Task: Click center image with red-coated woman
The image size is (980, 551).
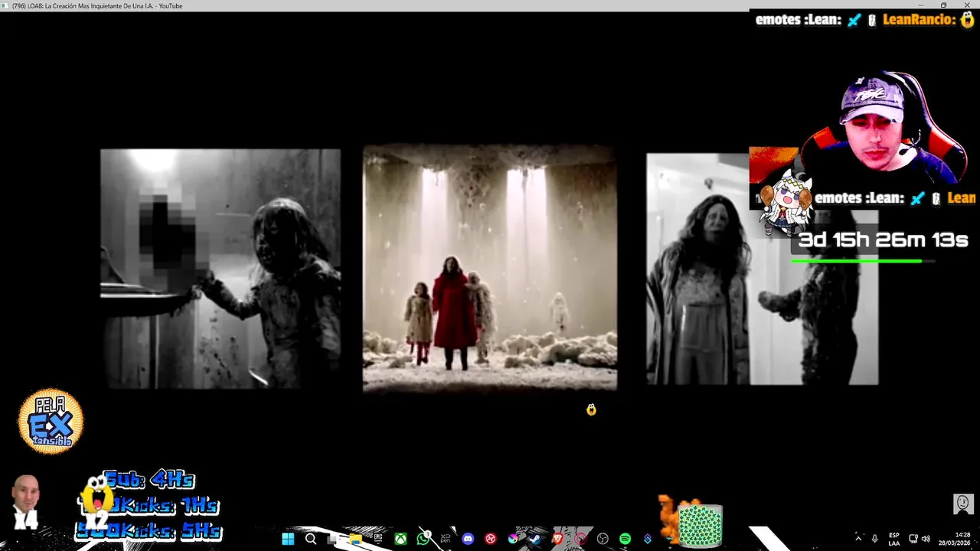Action: pyautogui.click(x=490, y=269)
